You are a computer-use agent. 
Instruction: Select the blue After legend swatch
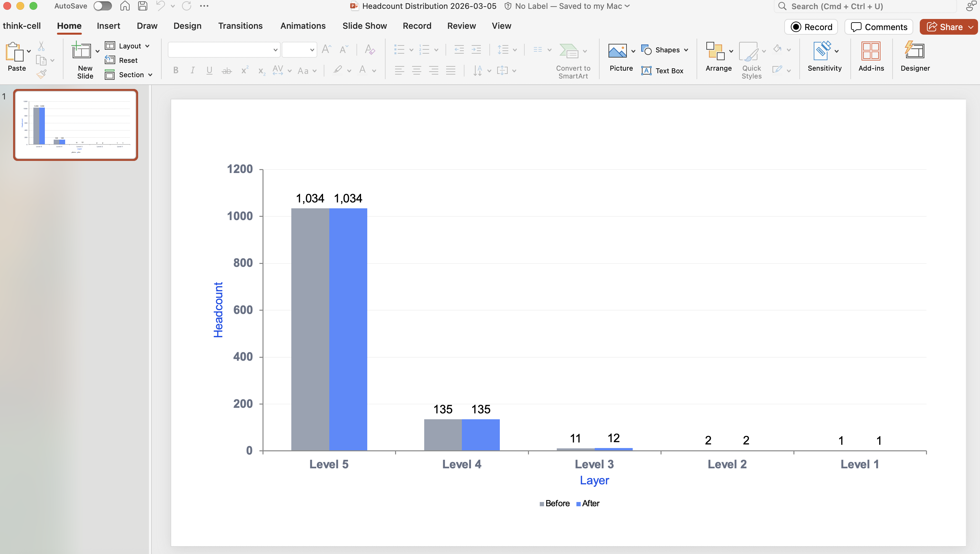pyautogui.click(x=578, y=504)
